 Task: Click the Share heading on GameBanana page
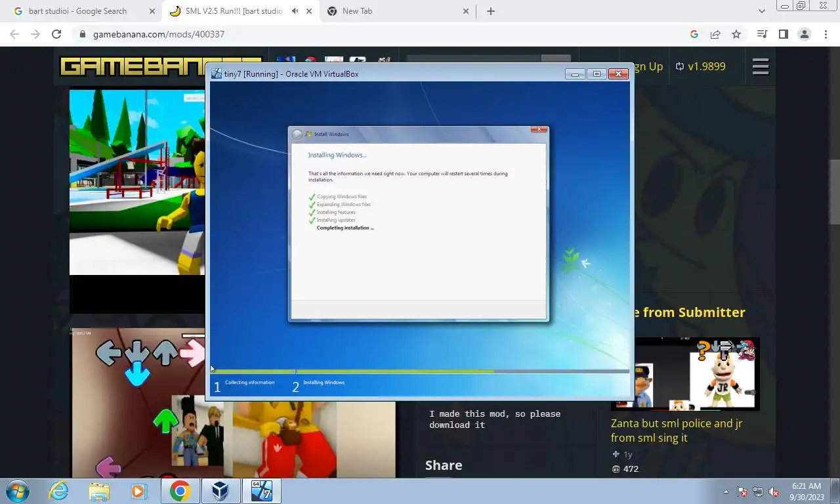[x=444, y=465]
